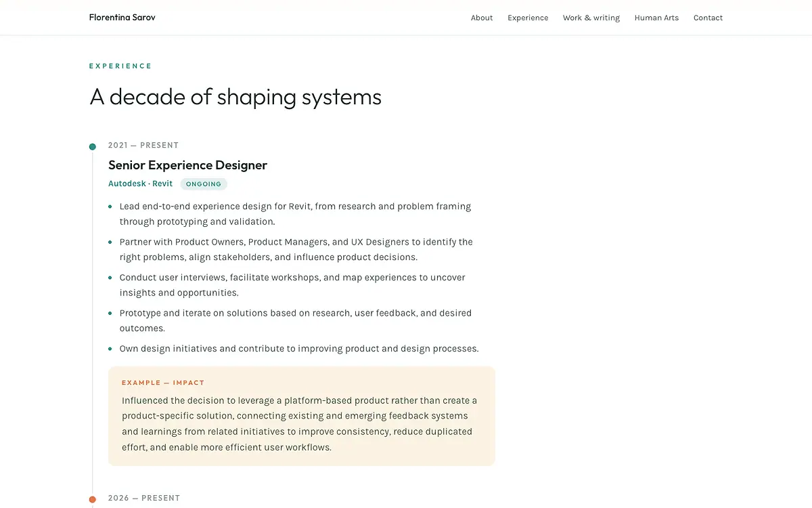
Task: Click the Florentina Sarov site logo
Action: pos(122,18)
